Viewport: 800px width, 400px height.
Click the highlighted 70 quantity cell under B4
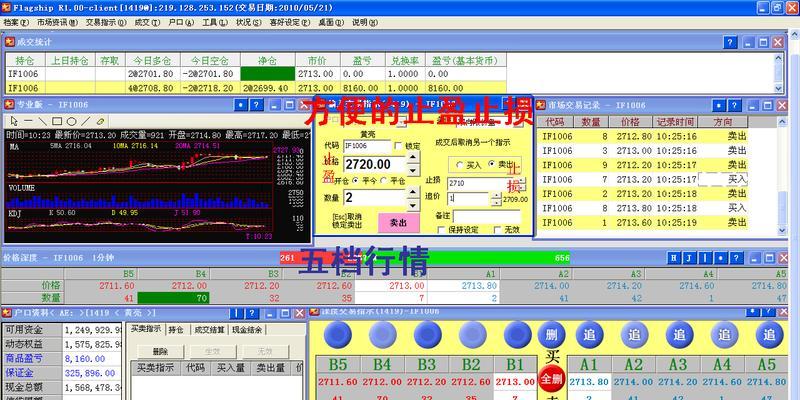[x=173, y=297]
